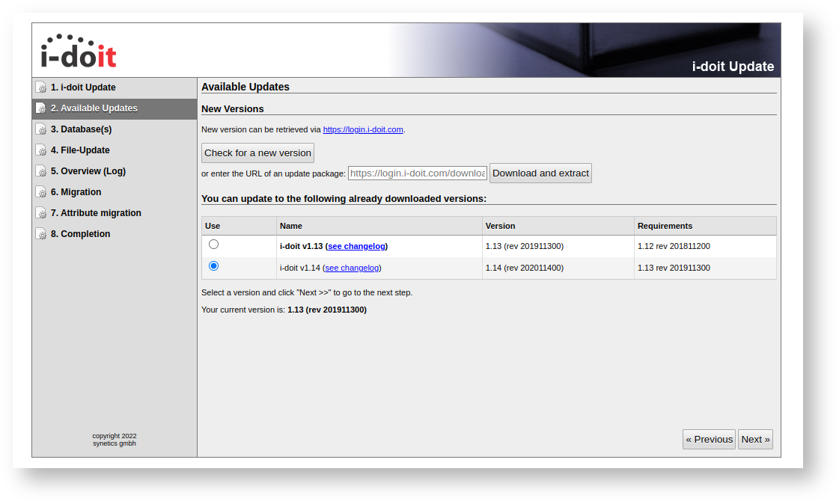Click the icon beside '4. File-Update'

41,150
